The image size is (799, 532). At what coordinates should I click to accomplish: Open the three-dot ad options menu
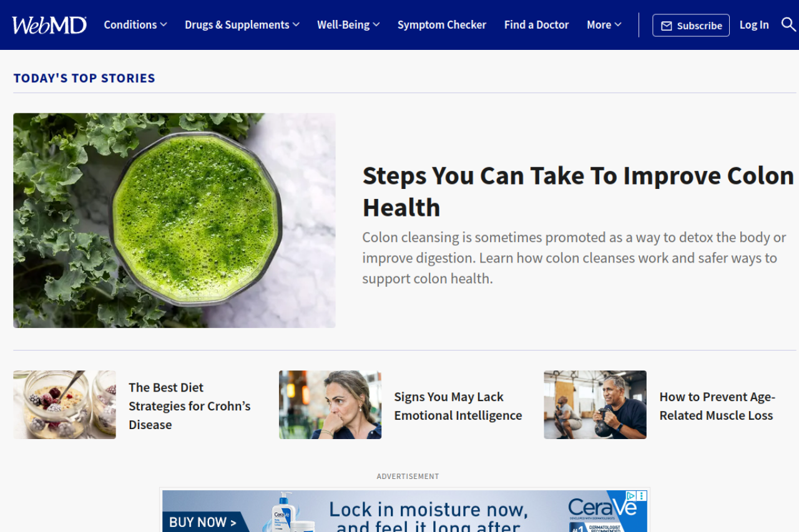(x=642, y=496)
